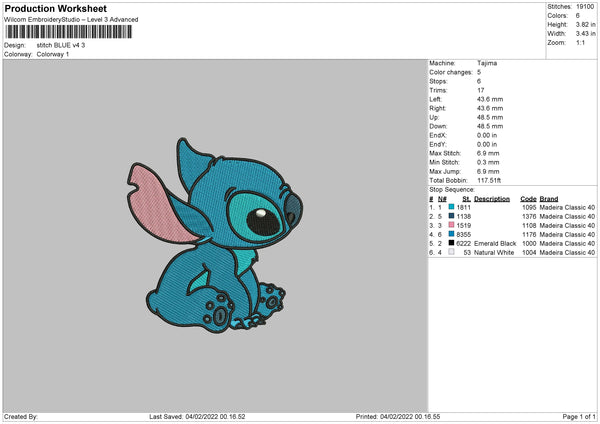Click the EndY value 0.00 in
Image resolution: width=600 pixels, height=424 pixels.
click(x=487, y=144)
